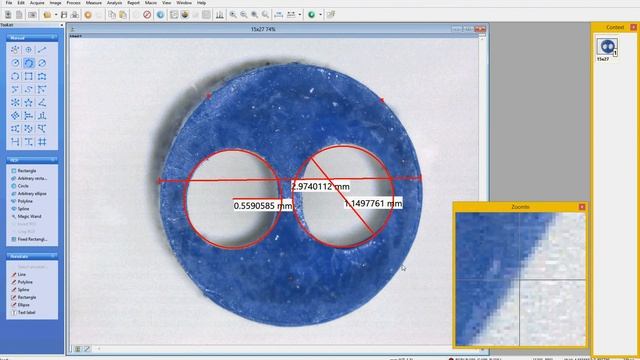This screenshot has width=640, height=360.
Task: Select the 15x27 thumbnail in Content panel
Action: coord(607,47)
